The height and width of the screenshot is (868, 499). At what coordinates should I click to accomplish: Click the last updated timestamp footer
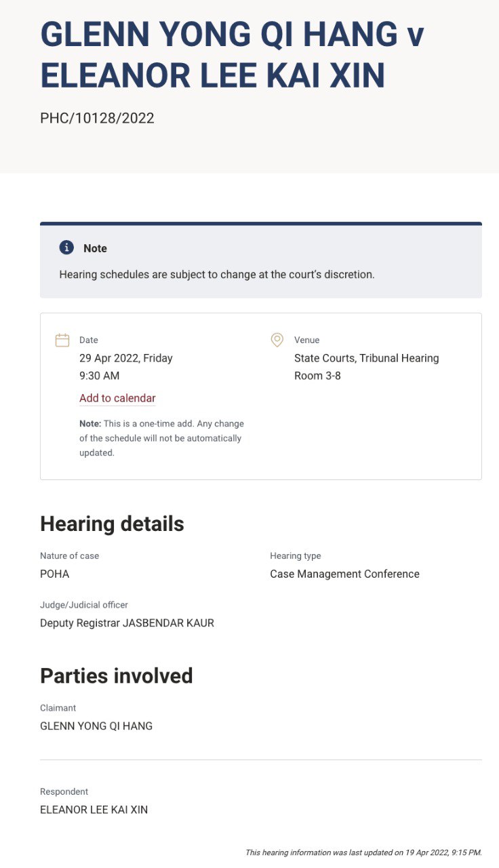(363, 852)
